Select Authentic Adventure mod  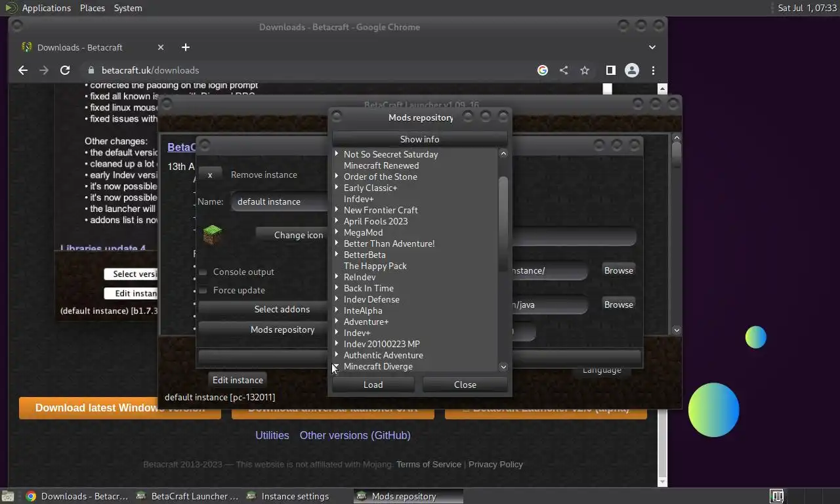coord(383,355)
